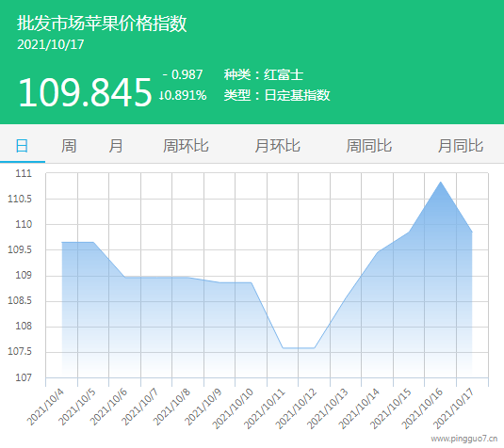Select the 月同比 tab

click(x=461, y=146)
